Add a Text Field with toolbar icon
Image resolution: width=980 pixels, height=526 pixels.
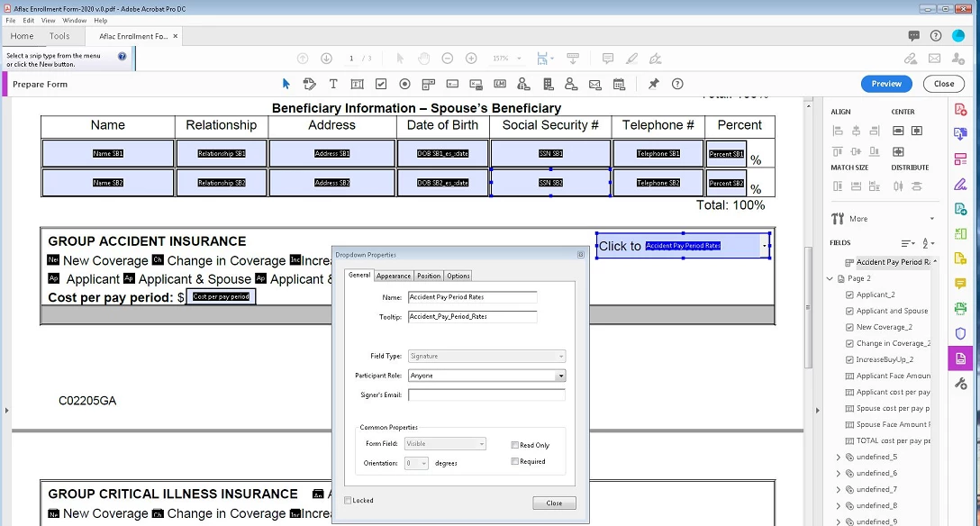click(357, 84)
